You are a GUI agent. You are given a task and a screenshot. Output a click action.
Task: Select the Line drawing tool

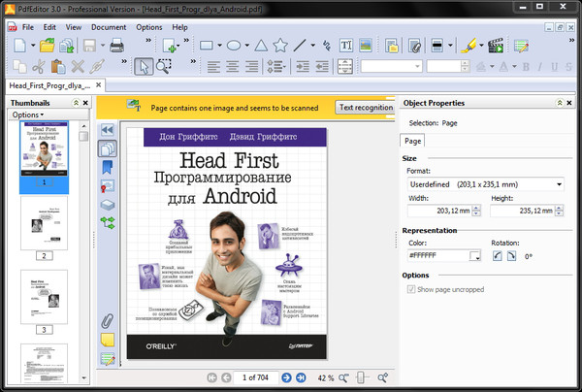tap(300, 46)
